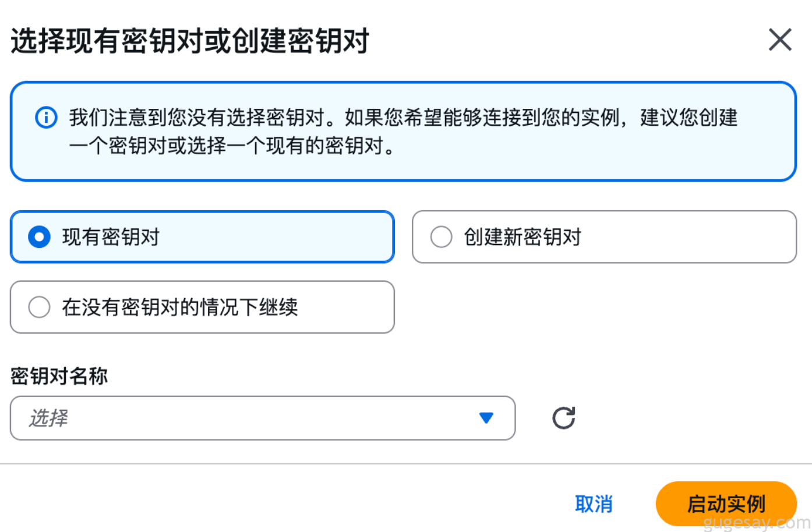Select the 现有密钥对 radio circle

coord(39,237)
